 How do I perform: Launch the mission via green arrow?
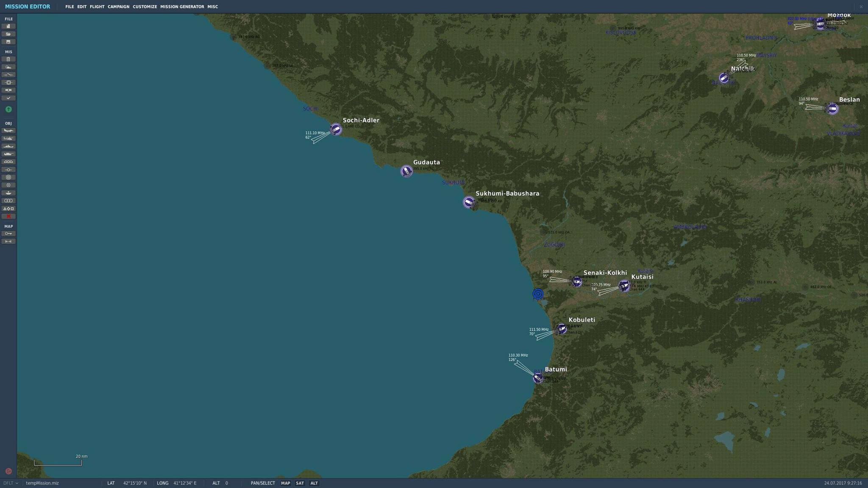tap(8, 109)
